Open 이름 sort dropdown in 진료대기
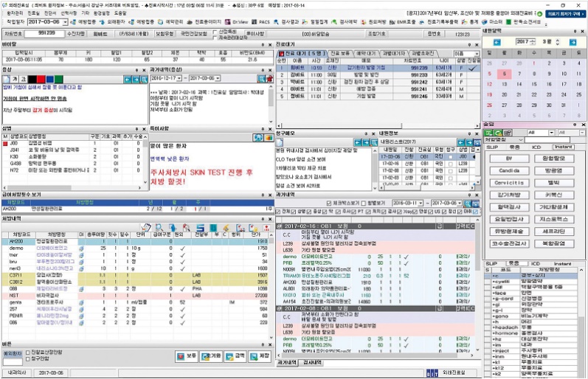Viewport: 588px width, 379px height. tap(477, 54)
